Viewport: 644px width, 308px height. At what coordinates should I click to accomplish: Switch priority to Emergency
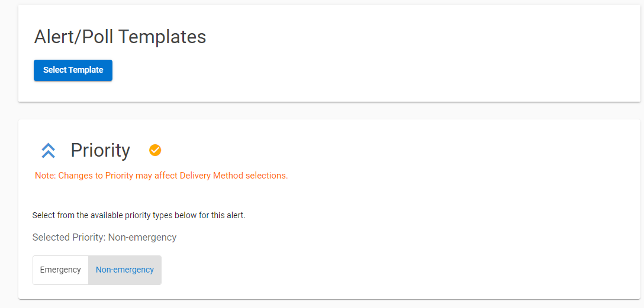60,270
